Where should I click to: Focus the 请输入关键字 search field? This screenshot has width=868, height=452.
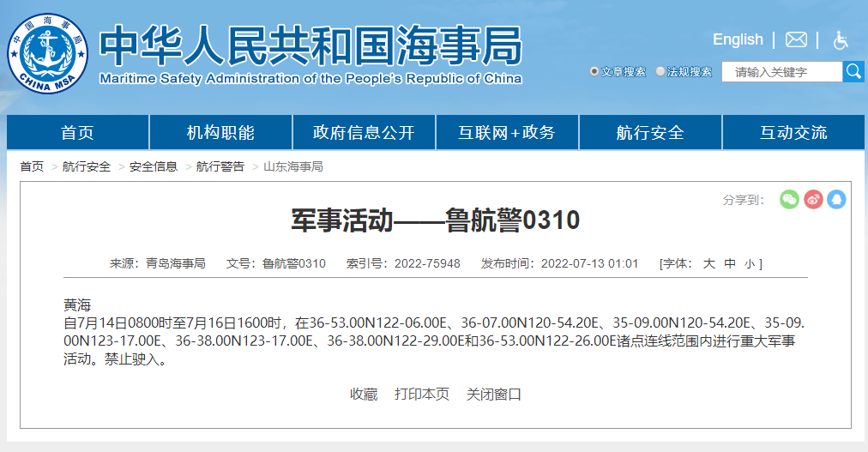coord(781,72)
